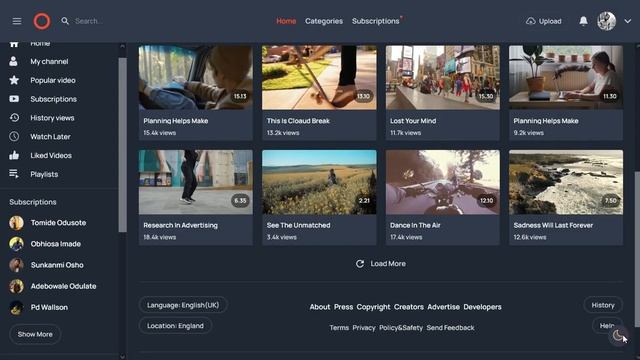Open the Dance In The Air thumbnail
Screen dimensions: 640x360
click(x=442, y=182)
